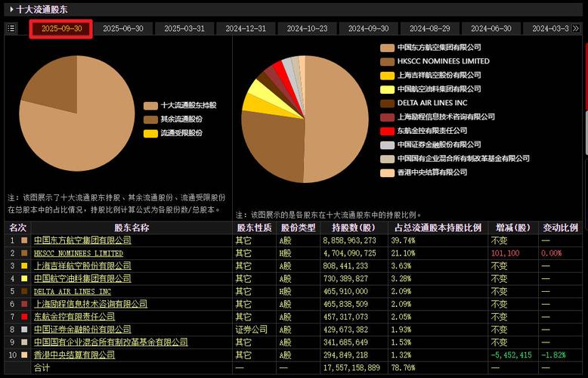588x378 pixels.
Task: Click the total percentage 78.76%
Action: pos(403,368)
